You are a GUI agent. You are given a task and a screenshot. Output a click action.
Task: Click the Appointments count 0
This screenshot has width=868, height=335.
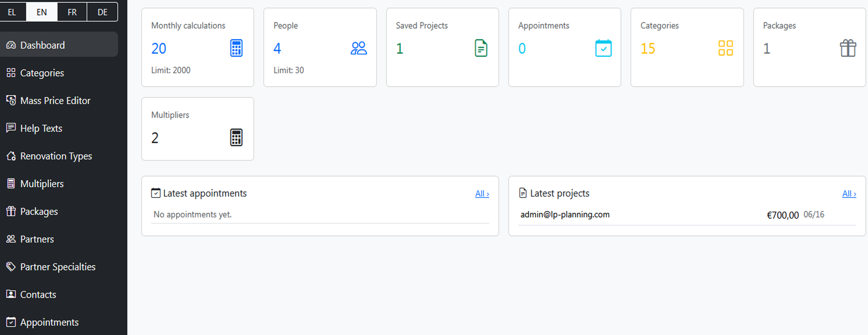(x=522, y=48)
